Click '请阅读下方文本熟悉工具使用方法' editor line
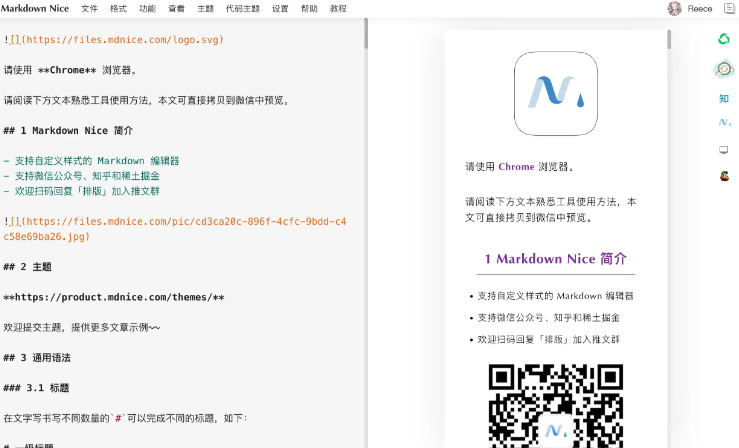Screen dimensions: 739x448 pos(147,100)
